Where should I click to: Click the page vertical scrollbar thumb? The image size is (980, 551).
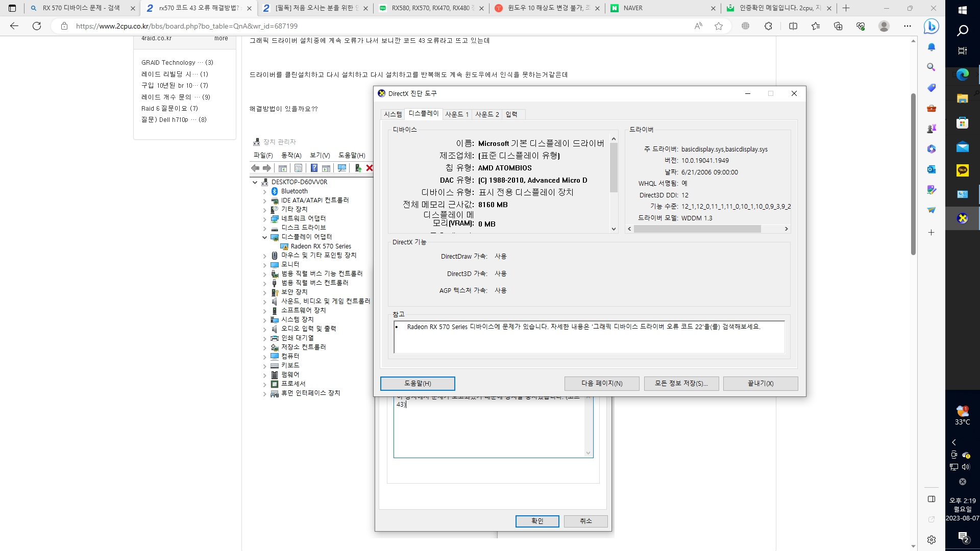pos(913,173)
